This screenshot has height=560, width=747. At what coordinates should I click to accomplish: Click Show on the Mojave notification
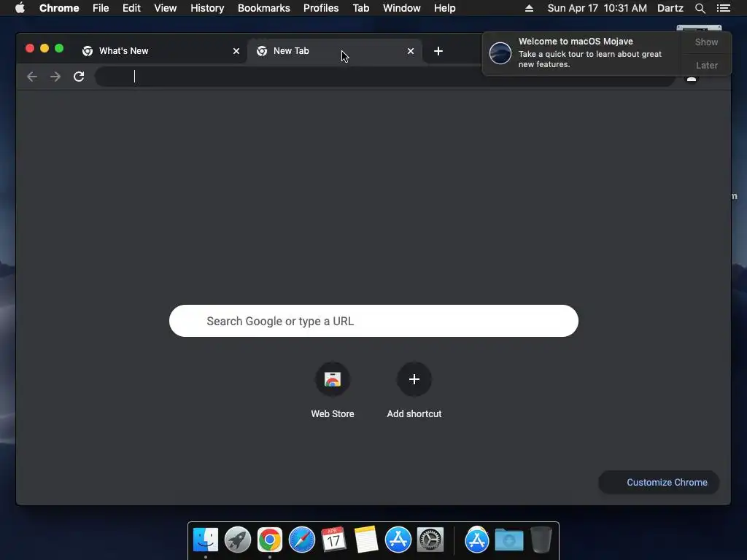pos(706,42)
